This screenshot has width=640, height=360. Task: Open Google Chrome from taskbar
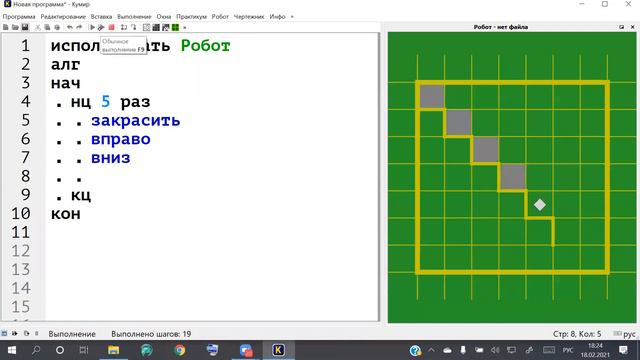(x=180, y=350)
